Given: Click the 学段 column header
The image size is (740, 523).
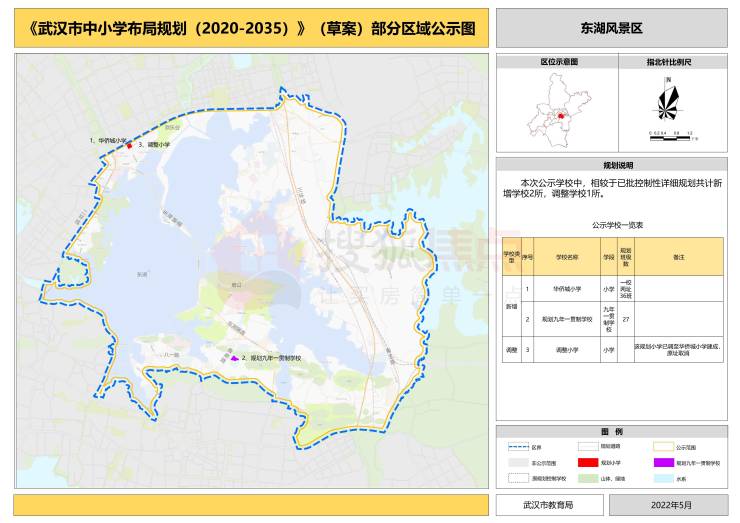Looking at the screenshot, I should (609, 257).
